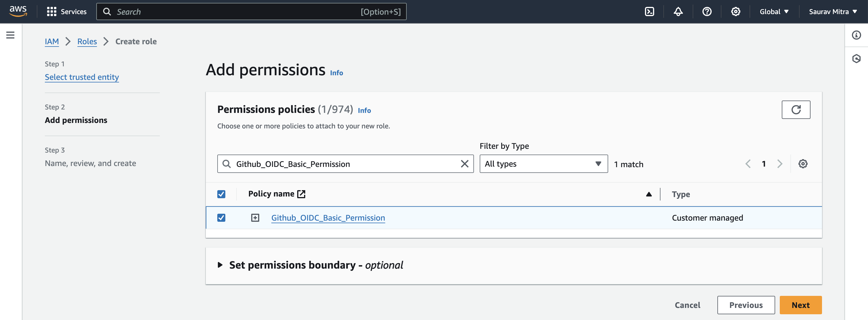Open the AWS CloudShell icon
The width and height of the screenshot is (868, 320).
pos(649,12)
